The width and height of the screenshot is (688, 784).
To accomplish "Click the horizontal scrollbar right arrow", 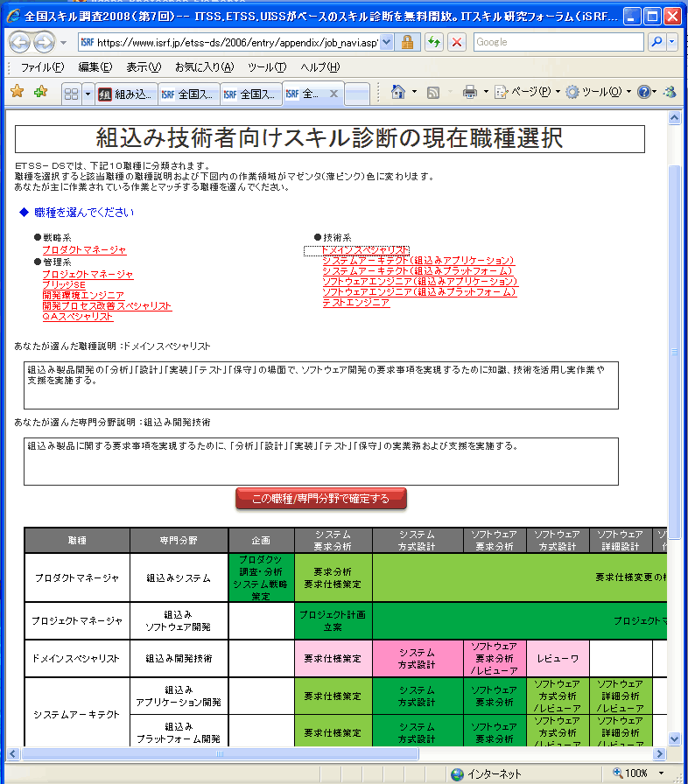I will [x=660, y=754].
